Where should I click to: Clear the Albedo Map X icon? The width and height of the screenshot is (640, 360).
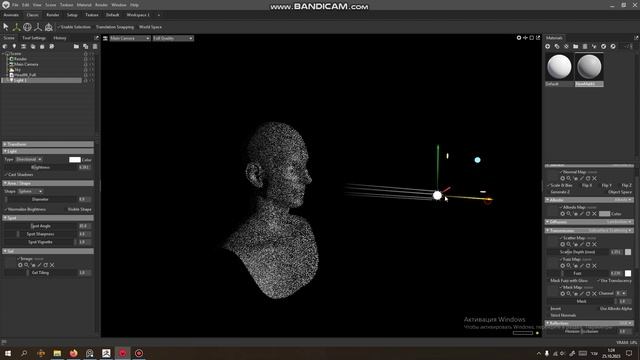[x=594, y=213]
